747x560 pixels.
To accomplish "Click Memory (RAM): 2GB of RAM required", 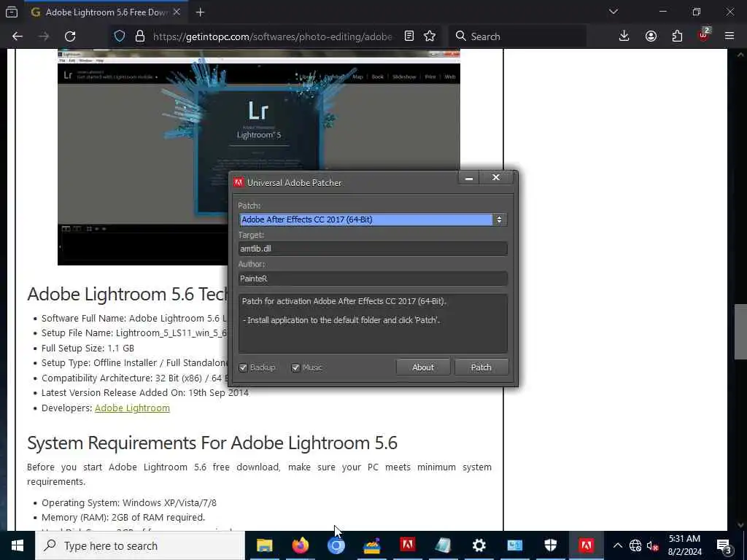I will (123, 518).
